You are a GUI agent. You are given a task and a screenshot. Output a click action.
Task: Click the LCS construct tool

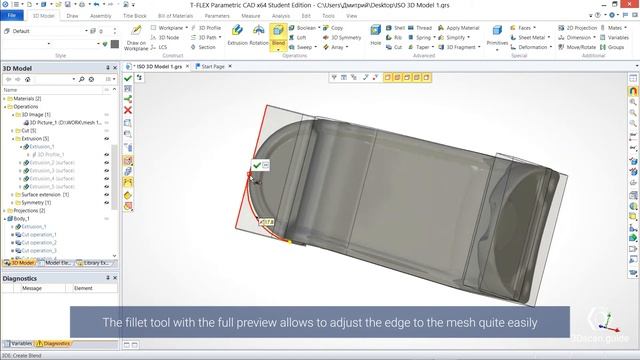(x=159, y=47)
